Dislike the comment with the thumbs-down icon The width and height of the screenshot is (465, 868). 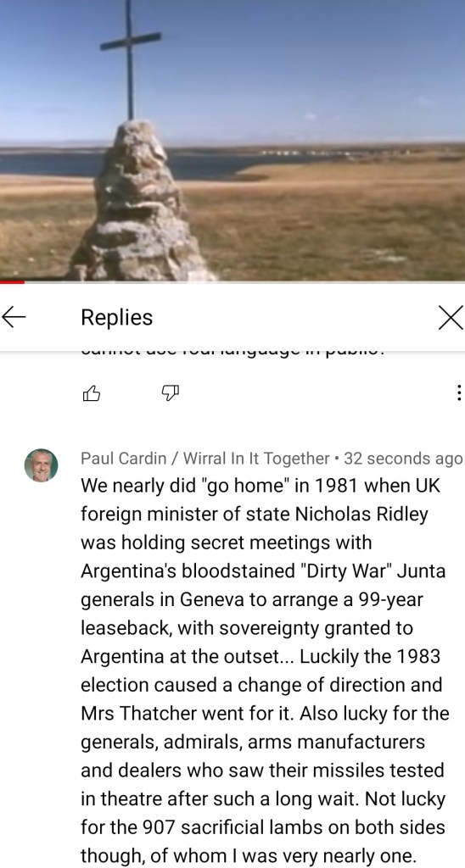171,393
